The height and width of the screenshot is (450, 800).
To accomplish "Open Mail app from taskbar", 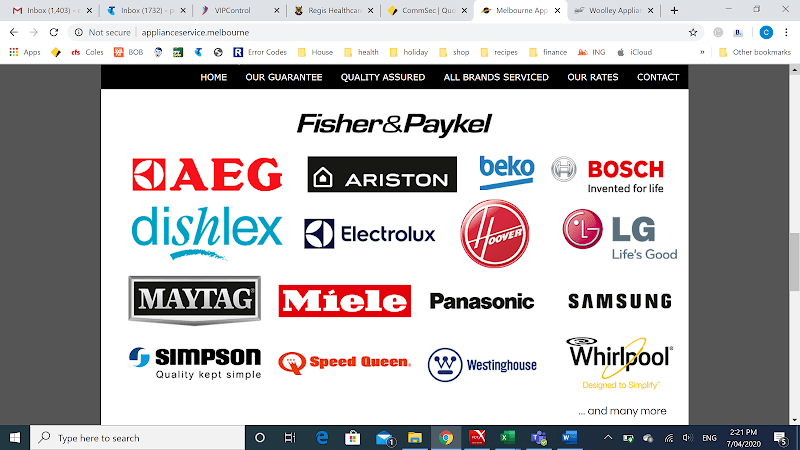I will click(x=384, y=438).
